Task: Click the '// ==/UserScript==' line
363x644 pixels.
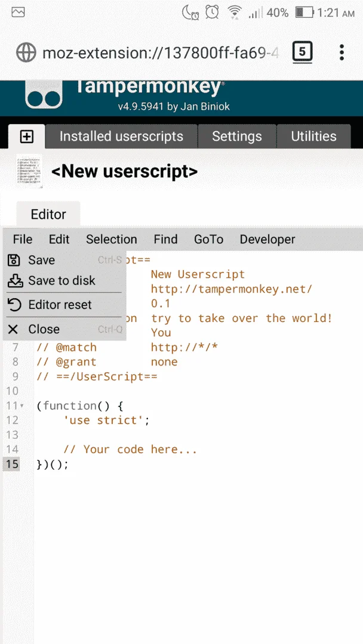Action: click(x=97, y=377)
